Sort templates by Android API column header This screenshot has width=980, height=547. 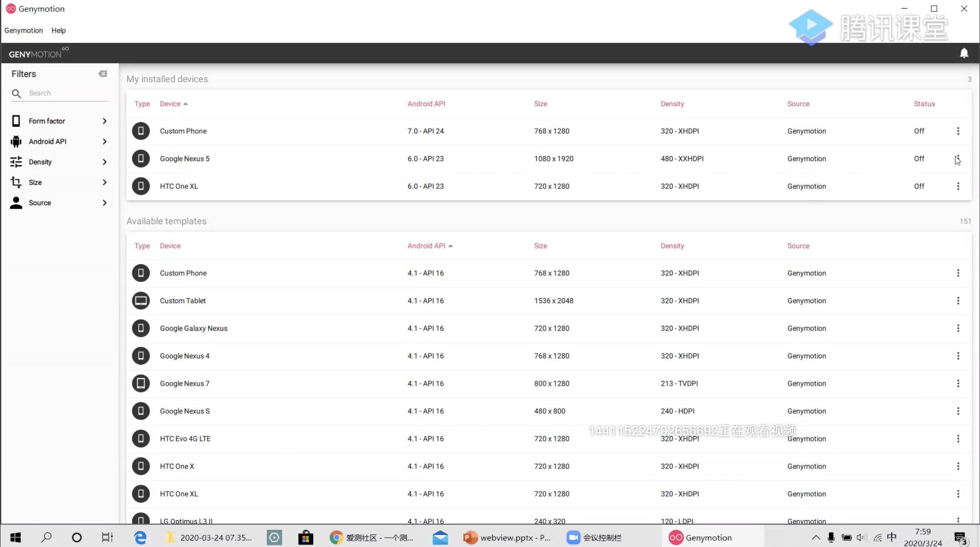426,246
